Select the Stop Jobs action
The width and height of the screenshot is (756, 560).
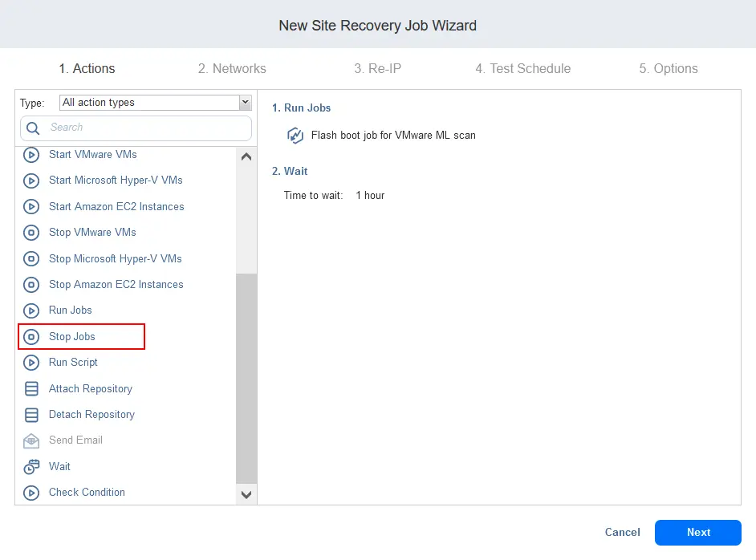[72, 337]
